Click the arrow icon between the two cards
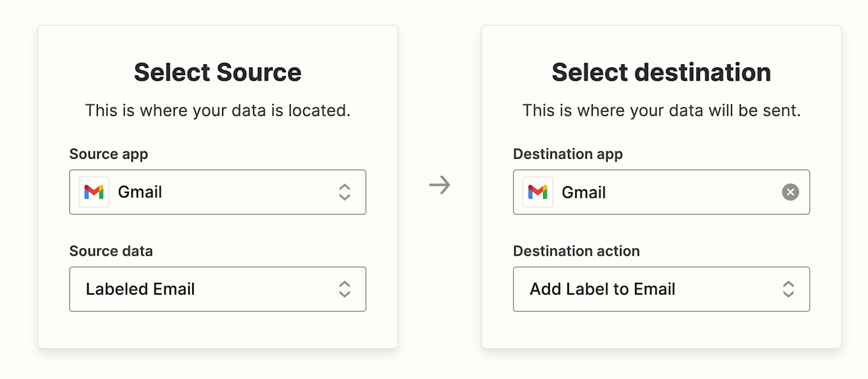The height and width of the screenshot is (379, 868). tap(440, 184)
